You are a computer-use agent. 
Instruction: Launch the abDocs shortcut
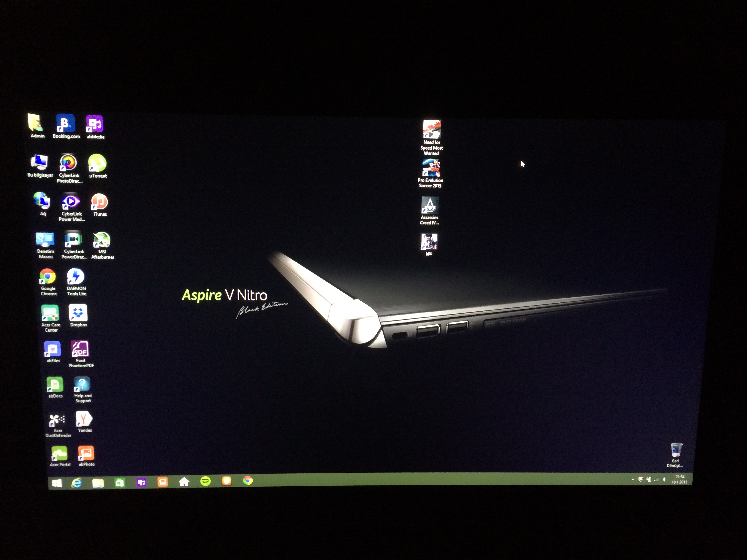(55, 388)
